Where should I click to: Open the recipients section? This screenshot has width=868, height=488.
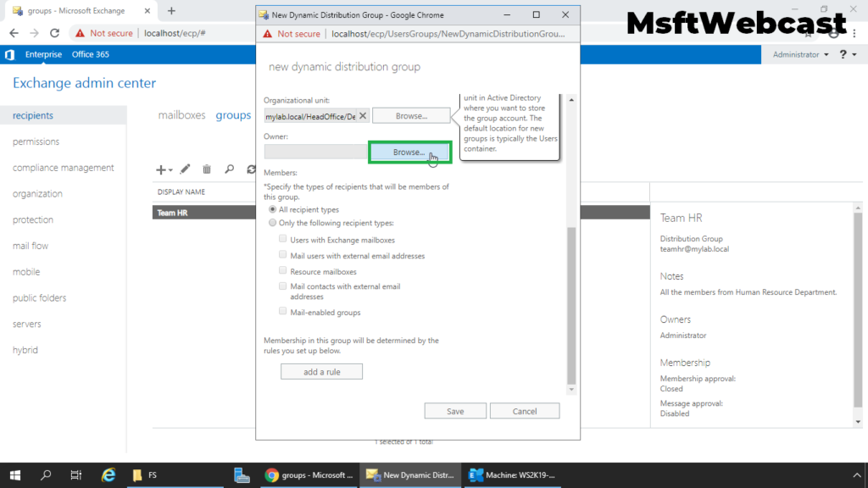[63, 115]
